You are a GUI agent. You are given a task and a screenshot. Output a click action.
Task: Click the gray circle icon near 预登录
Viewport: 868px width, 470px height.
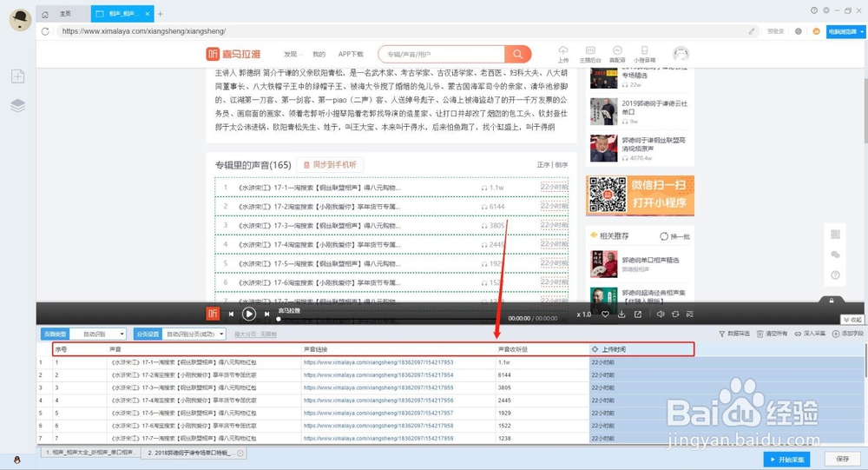[799, 31]
